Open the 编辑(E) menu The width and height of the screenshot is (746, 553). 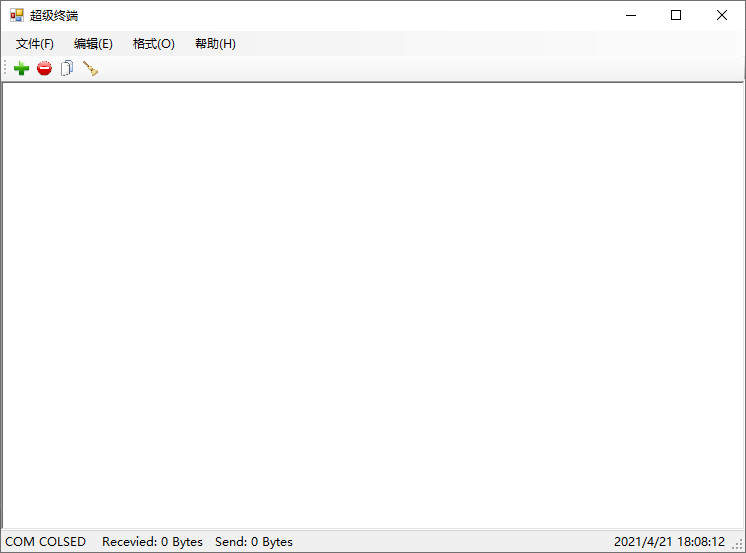[93, 44]
